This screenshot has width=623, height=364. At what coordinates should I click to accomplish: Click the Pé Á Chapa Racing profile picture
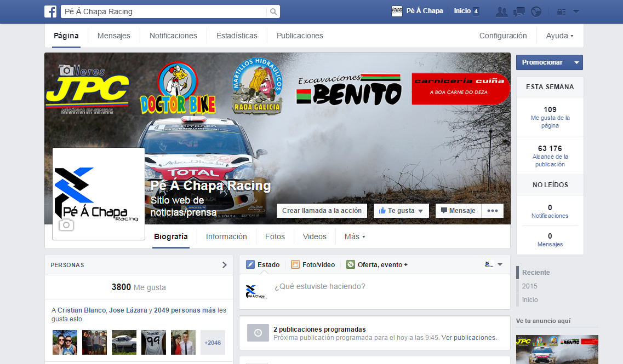[x=99, y=194]
